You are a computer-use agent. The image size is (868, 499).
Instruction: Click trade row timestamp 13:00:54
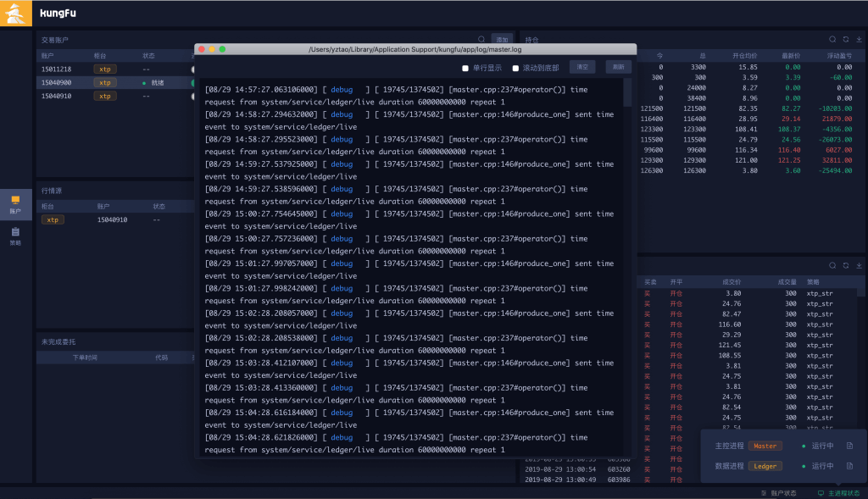[x=560, y=469]
